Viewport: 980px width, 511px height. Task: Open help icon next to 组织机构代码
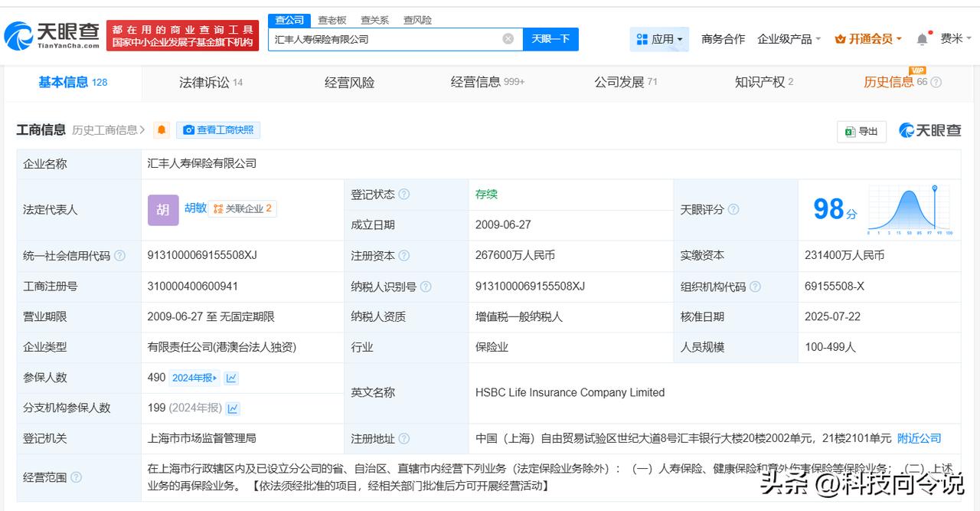click(755, 287)
